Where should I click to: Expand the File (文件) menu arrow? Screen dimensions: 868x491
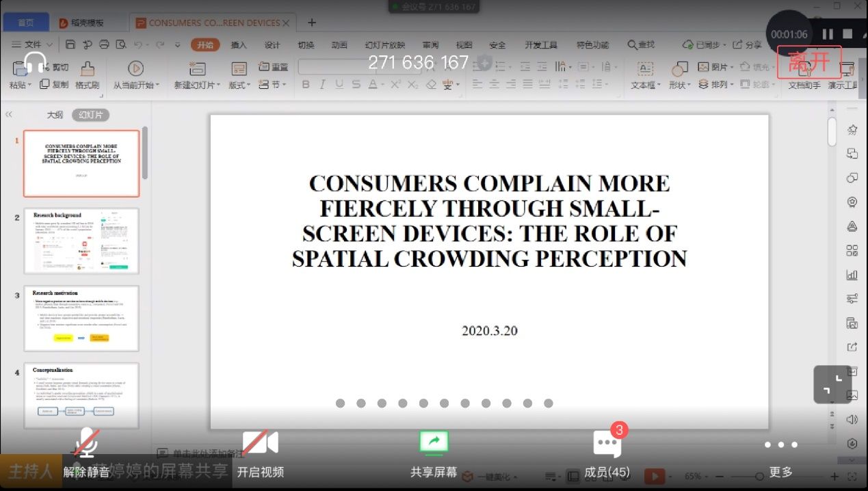tap(47, 45)
